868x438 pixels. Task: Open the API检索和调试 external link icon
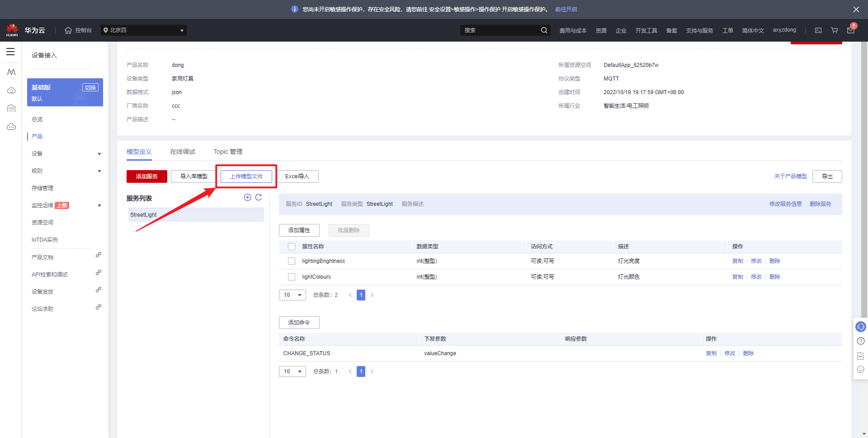click(x=99, y=272)
